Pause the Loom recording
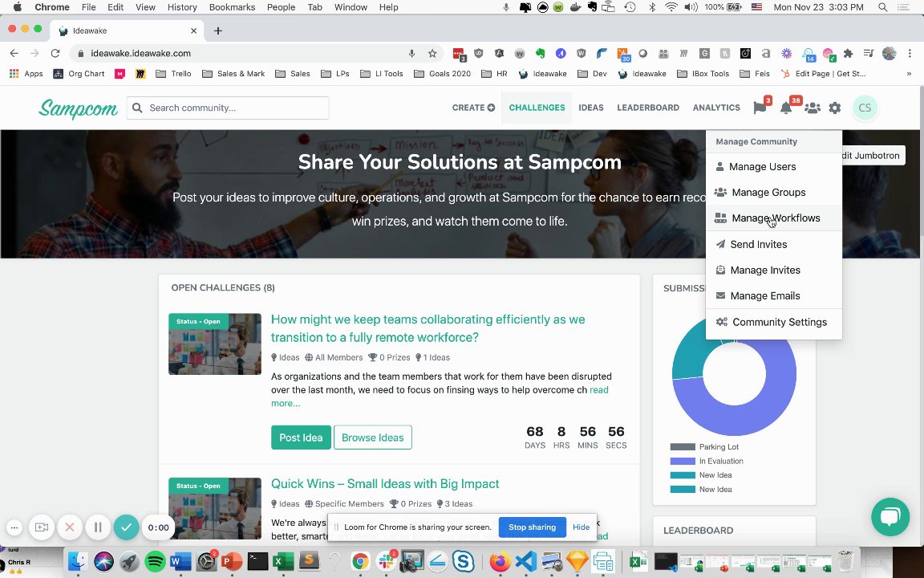 98,527
